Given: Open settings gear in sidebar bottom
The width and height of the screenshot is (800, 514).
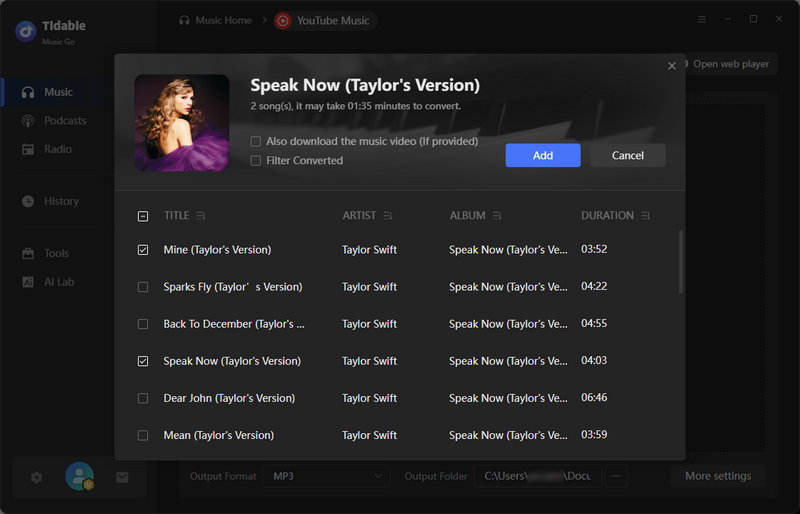Looking at the screenshot, I should (x=36, y=477).
